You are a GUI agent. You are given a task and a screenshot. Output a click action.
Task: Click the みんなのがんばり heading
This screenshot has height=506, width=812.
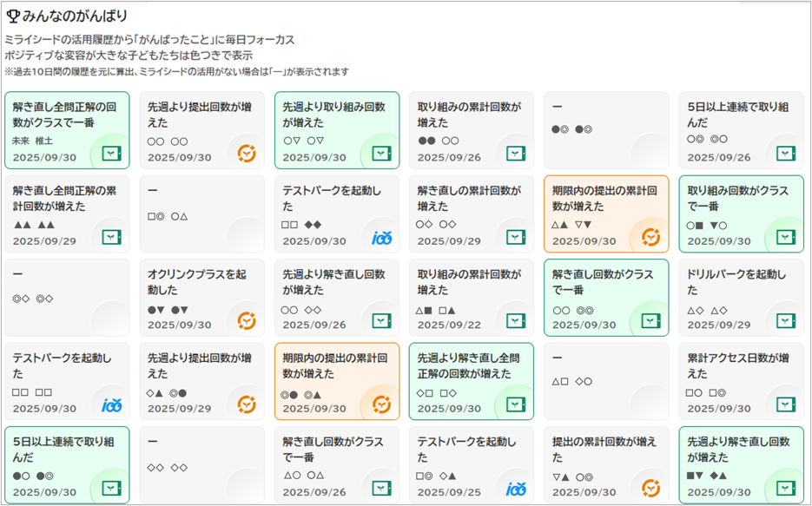[x=75, y=16]
